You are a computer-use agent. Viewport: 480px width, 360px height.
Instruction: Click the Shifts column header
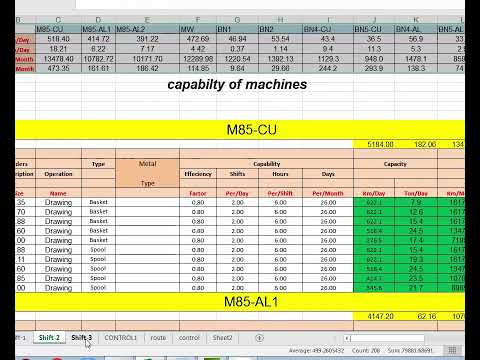click(x=237, y=174)
